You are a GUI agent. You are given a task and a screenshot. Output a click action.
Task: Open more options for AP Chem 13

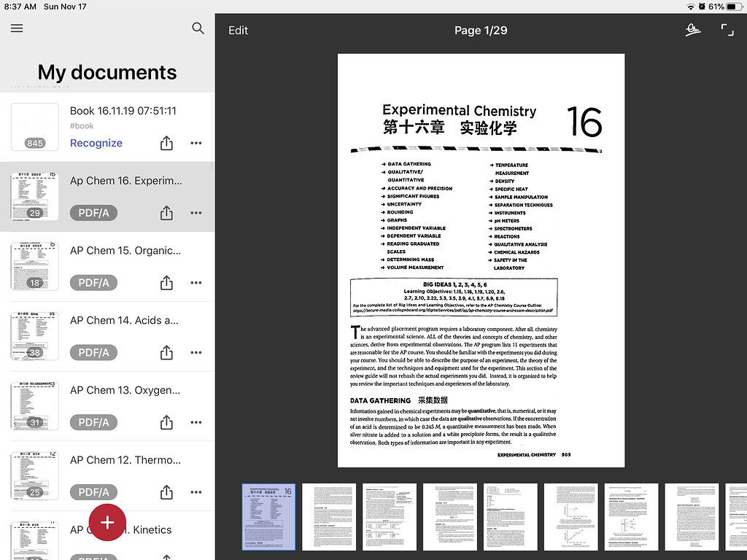196,423
